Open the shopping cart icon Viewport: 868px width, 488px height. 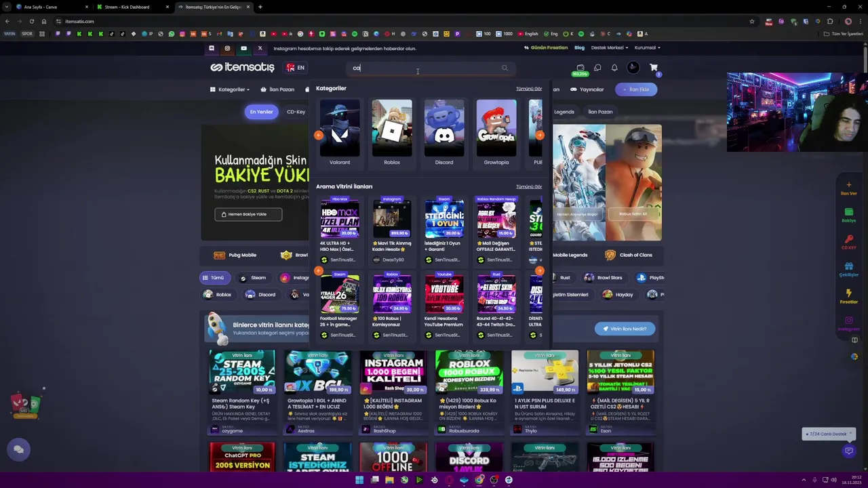point(654,68)
